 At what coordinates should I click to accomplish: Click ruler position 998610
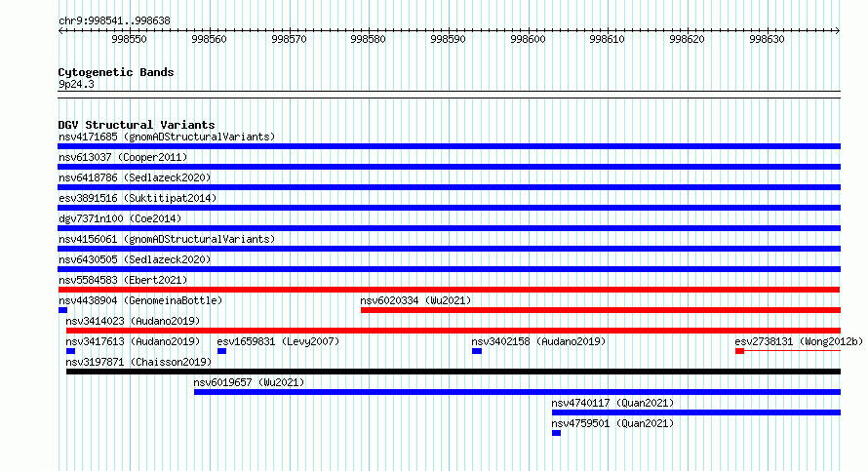[608, 39]
